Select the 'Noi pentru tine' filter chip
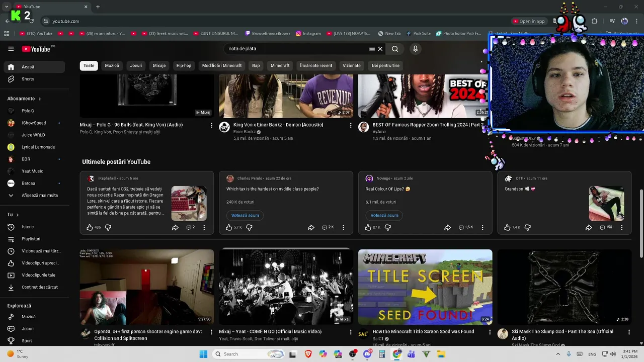 click(385, 65)
